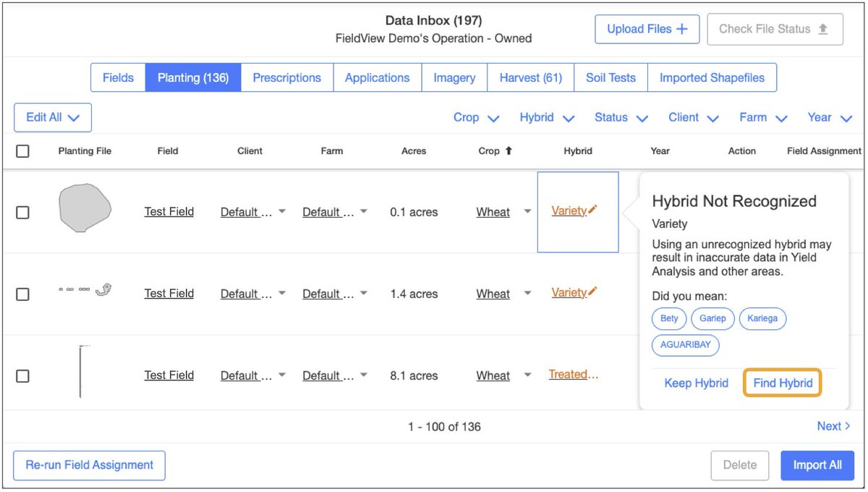This screenshot has width=868, height=492.
Task: Click the pencil icon beside Variety, 0.1 acres row
Action: (593, 210)
